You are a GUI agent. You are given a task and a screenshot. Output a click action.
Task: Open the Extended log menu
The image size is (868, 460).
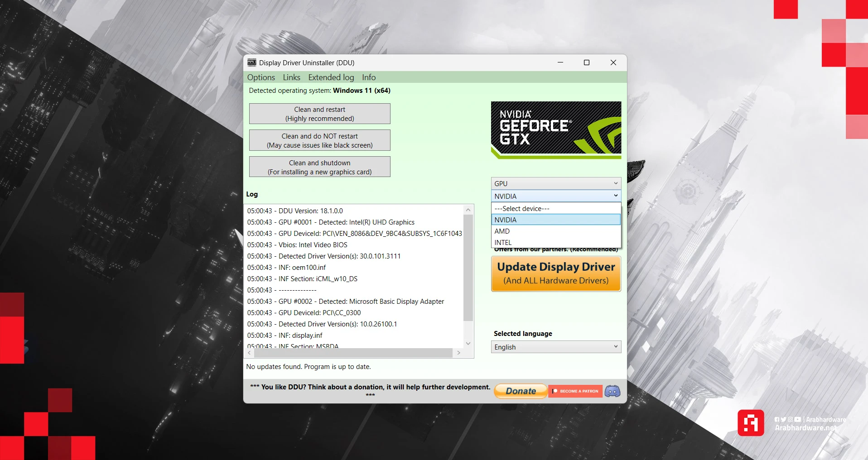pyautogui.click(x=331, y=77)
